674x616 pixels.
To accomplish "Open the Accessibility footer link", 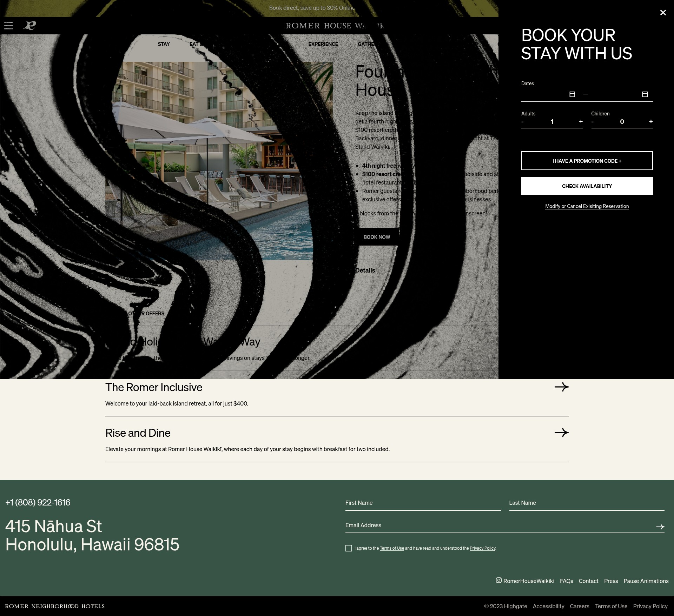I will (x=548, y=606).
